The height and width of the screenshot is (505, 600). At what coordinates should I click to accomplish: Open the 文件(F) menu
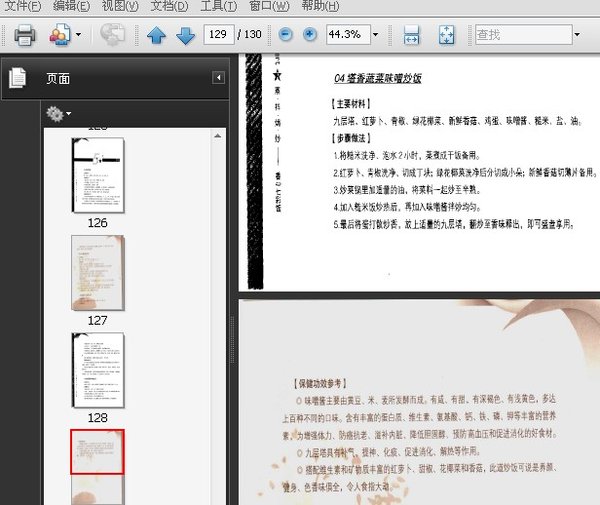22,6
